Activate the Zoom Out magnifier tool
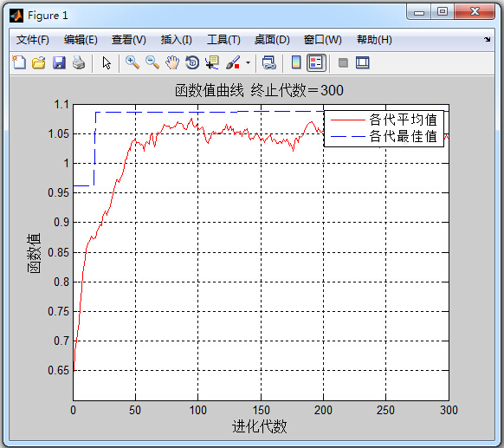Viewport: 504px width, 448px height. [x=152, y=62]
